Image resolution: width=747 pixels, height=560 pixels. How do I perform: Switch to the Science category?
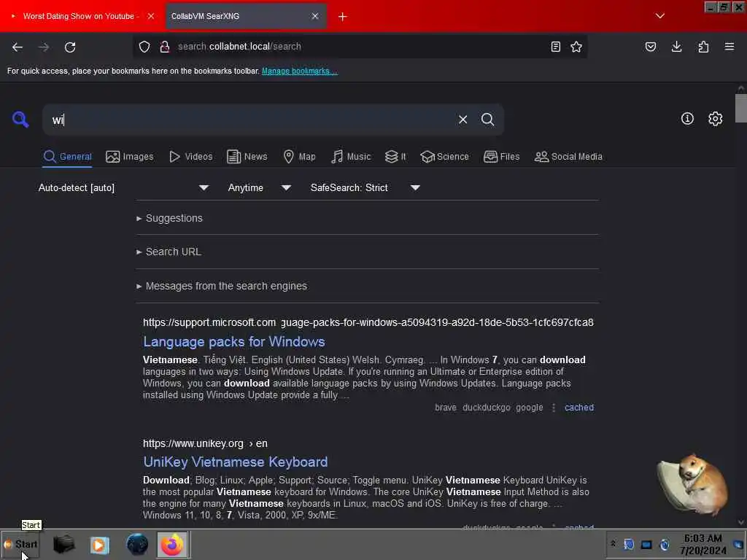[445, 157]
